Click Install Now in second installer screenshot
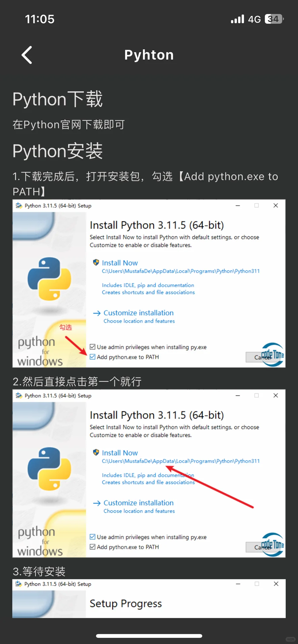Image resolution: width=298 pixels, height=644 pixels. [x=120, y=453]
